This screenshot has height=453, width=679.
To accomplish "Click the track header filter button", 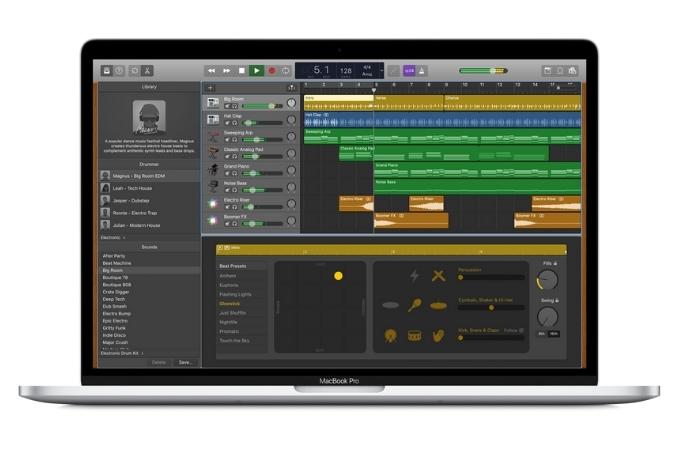I will (x=291, y=88).
